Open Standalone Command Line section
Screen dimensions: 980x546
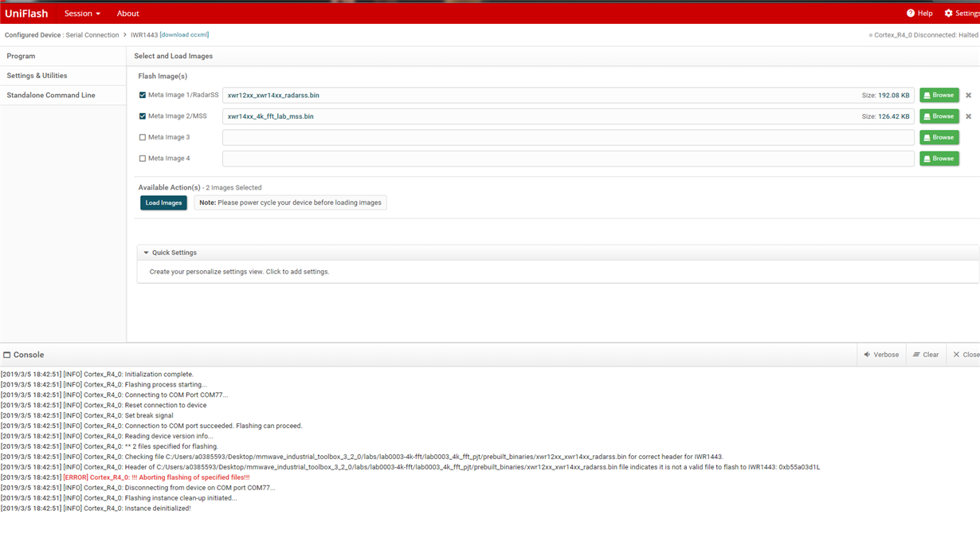click(x=63, y=95)
